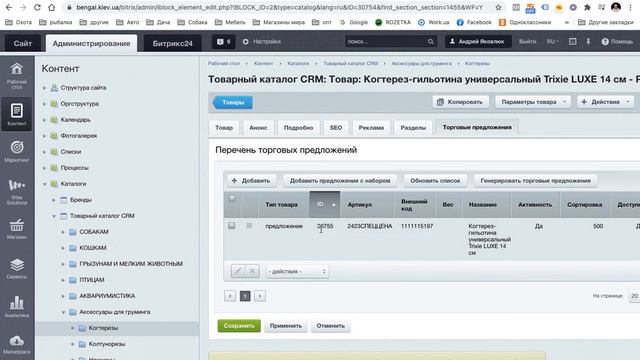Switch to the Анонс tab
The width and height of the screenshot is (640, 360).
pos(258,128)
